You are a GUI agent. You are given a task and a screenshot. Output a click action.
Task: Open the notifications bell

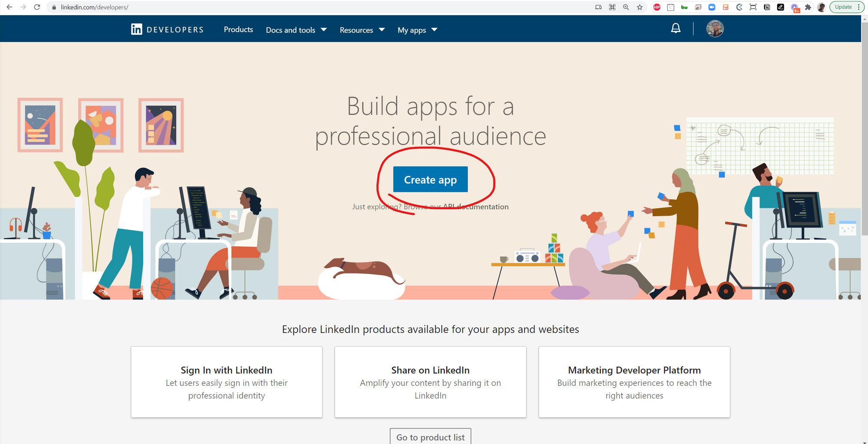676,29
